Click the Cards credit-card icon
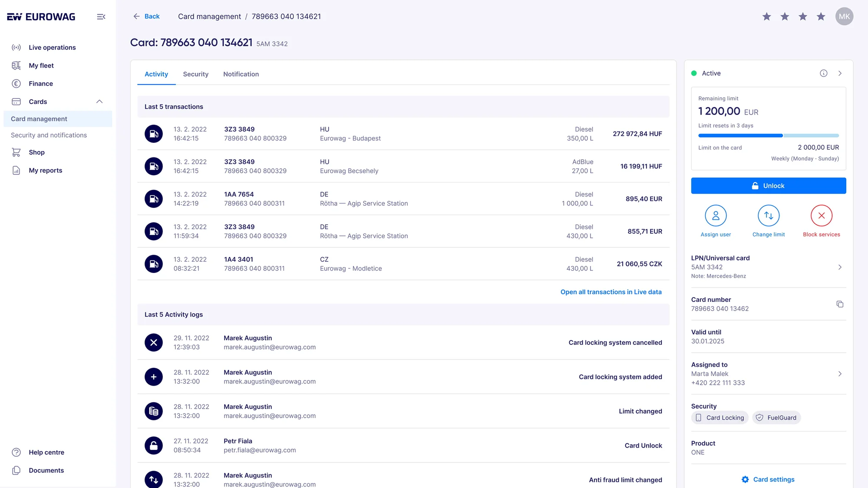This screenshot has height=488, width=868. point(16,102)
